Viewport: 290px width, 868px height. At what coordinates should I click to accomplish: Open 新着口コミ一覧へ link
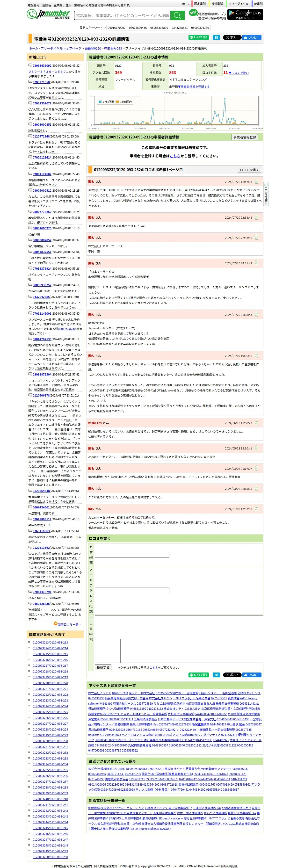tap(70, 624)
